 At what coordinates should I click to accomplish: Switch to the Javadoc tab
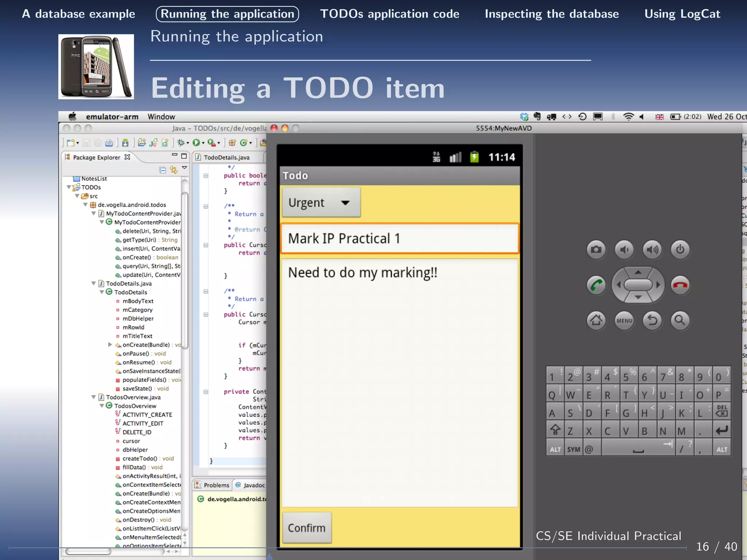250,485
